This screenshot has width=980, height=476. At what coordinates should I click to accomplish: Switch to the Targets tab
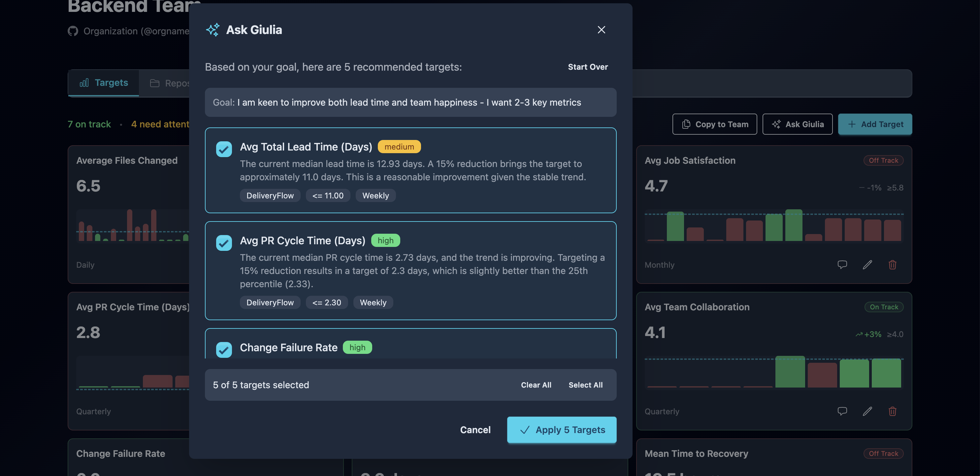click(x=111, y=83)
